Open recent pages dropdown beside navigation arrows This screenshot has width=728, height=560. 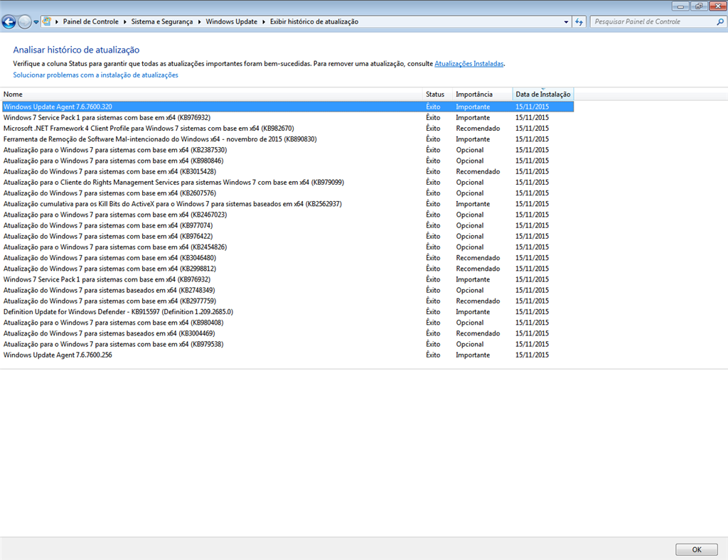click(36, 22)
